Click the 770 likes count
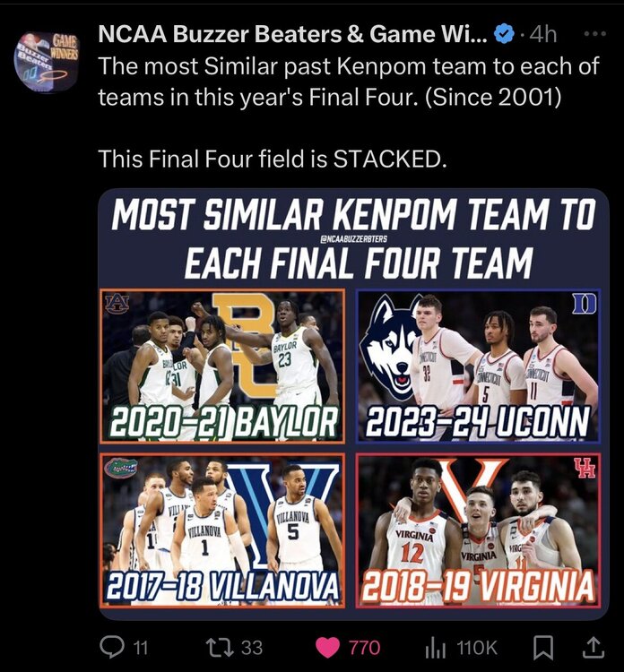Image resolution: width=624 pixels, height=672 pixels. pos(364,648)
